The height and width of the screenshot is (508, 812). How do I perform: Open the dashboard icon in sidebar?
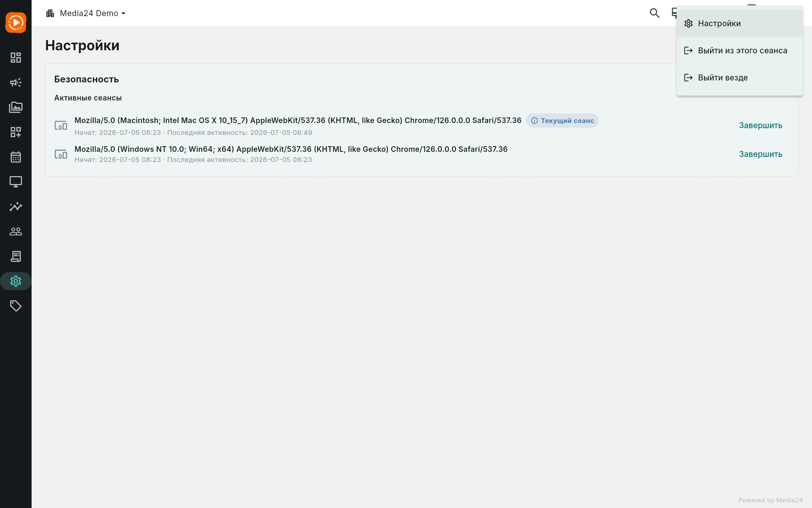(x=16, y=58)
